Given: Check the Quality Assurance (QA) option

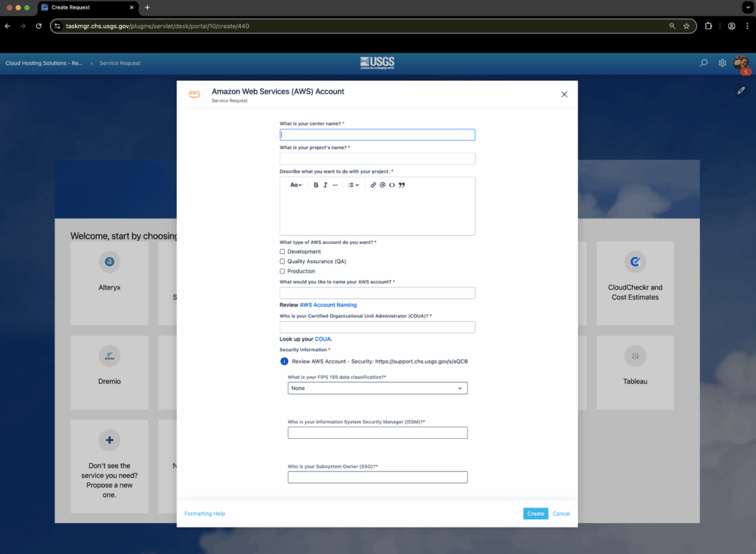Looking at the screenshot, I should [x=283, y=261].
